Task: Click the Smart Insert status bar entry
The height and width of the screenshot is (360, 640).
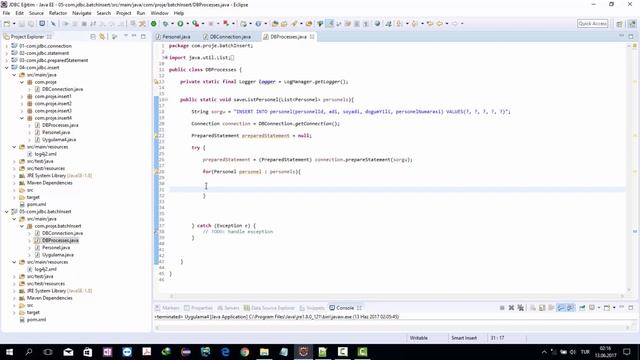Action: point(464,338)
